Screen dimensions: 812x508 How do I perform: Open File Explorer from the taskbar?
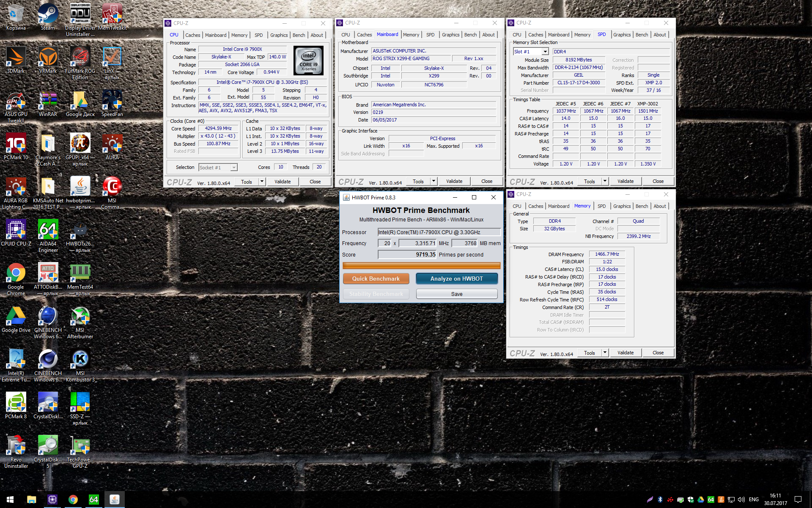coord(31,500)
